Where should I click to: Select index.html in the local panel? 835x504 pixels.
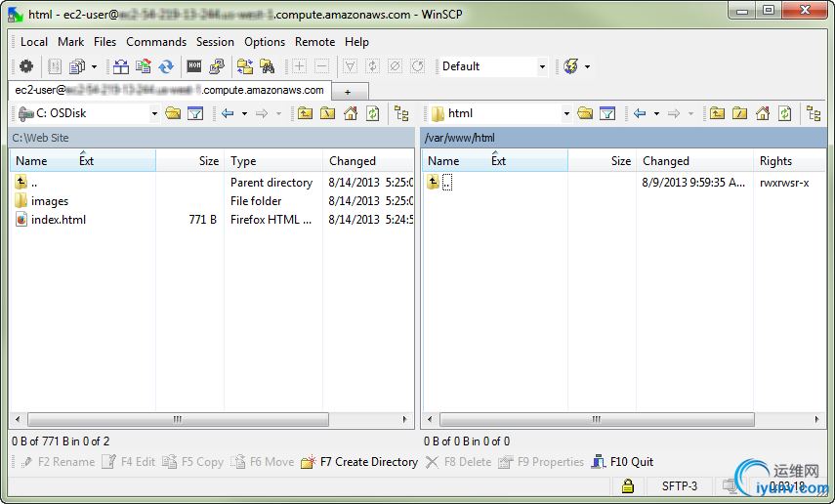[58, 220]
